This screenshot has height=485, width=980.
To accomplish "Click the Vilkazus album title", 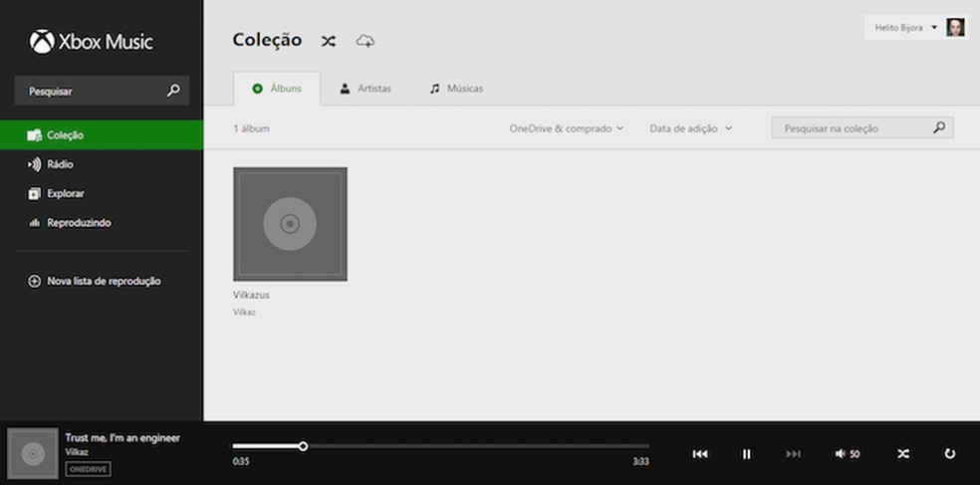I will click(251, 295).
